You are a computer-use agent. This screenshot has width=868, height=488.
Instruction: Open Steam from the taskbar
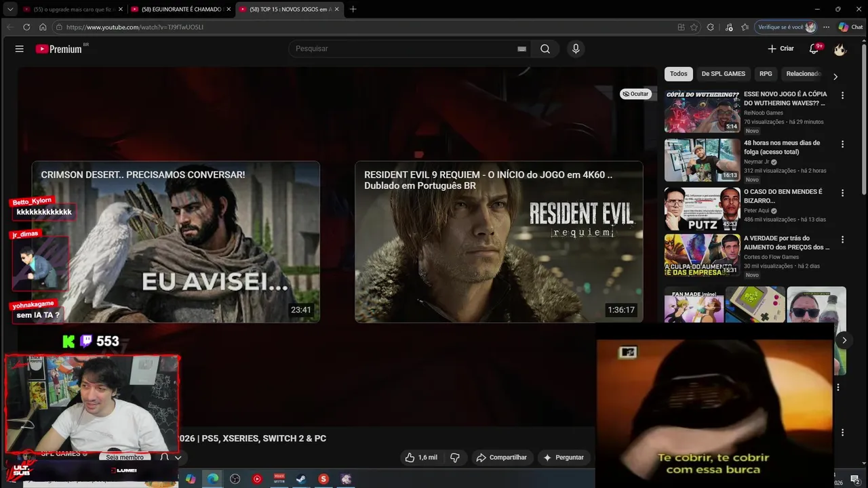(301, 479)
